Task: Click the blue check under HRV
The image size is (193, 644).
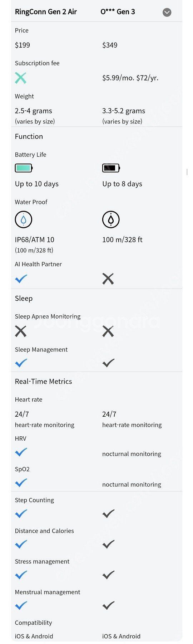Action: point(21,452)
